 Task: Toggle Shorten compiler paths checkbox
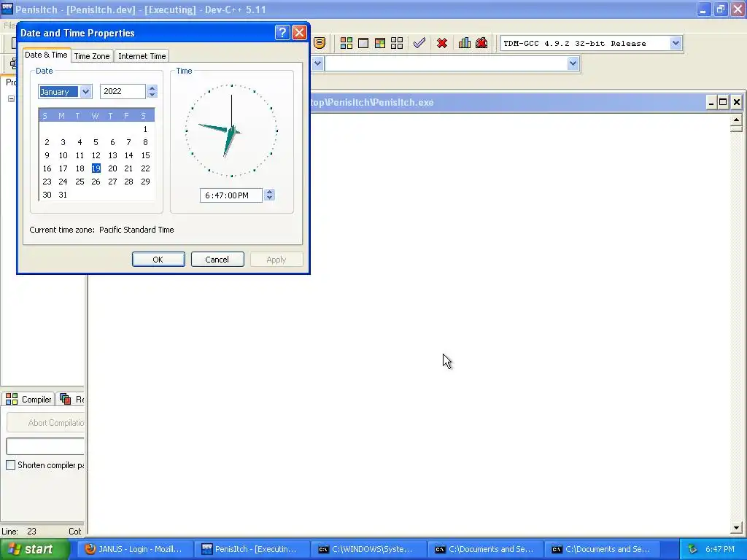(x=10, y=464)
